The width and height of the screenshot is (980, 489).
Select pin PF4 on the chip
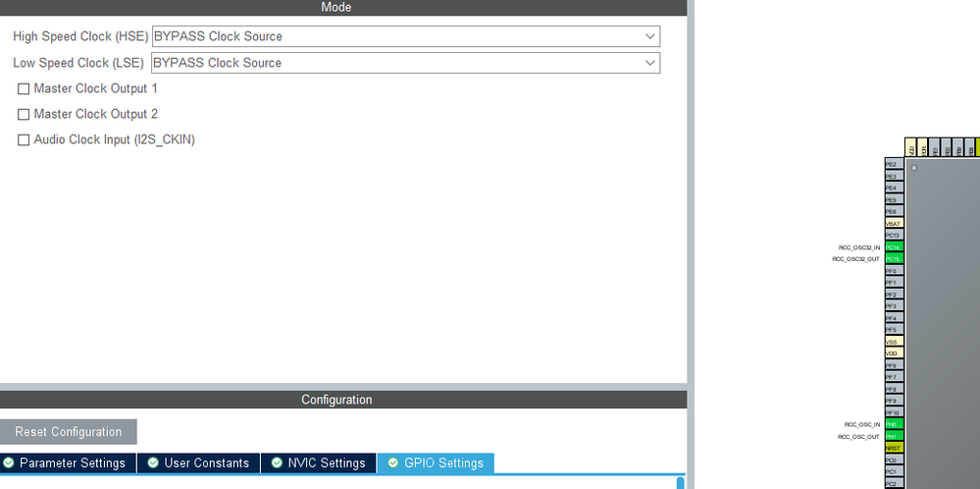(x=895, y=318)
